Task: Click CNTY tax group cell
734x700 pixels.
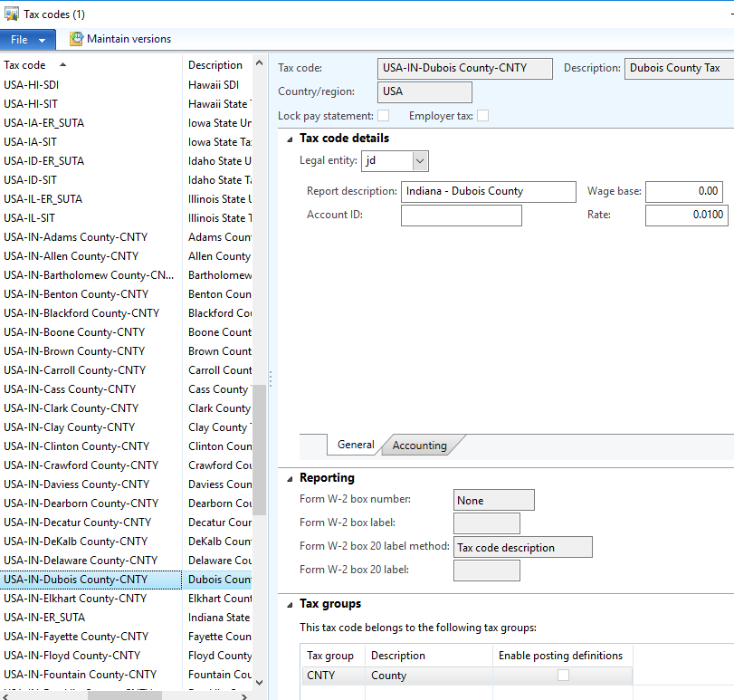Action: coord(333,676)
